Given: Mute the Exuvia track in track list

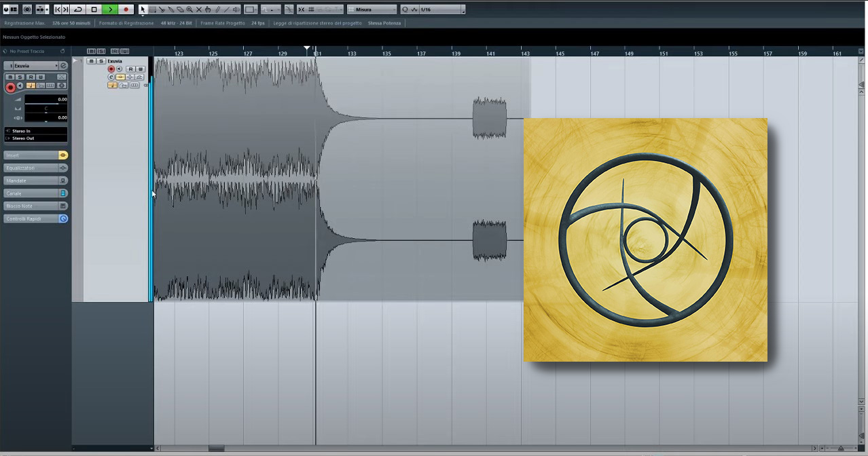Looking at the screenshot, I should [91, 61].
